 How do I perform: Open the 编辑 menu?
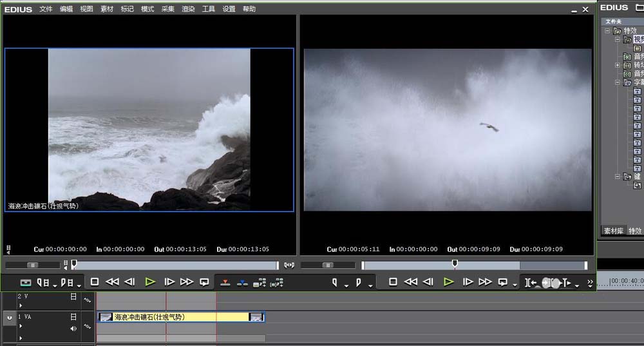click(66, 9)
